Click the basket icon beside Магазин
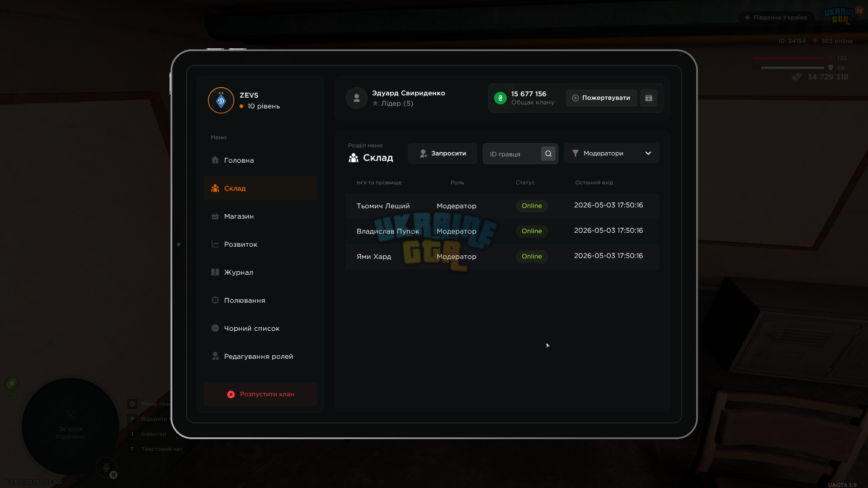The width and height of the screenshot is (868, 488). coord(215,216)
